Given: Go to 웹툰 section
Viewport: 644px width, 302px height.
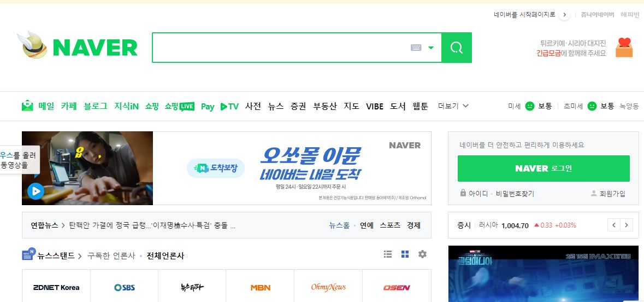Looking at the screenshot, I should tap(420, 106).
